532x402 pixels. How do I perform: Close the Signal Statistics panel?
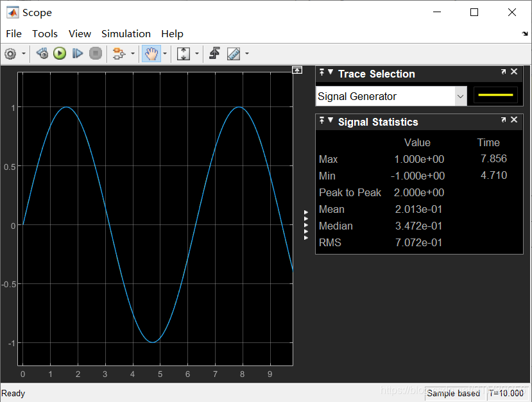[x=513, y=120]
